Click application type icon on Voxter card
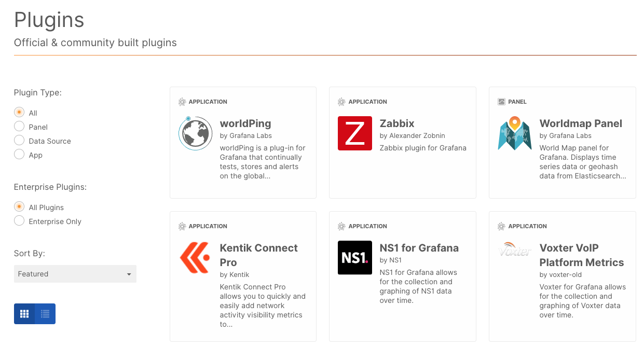644x347 pixels. (501, 226)
